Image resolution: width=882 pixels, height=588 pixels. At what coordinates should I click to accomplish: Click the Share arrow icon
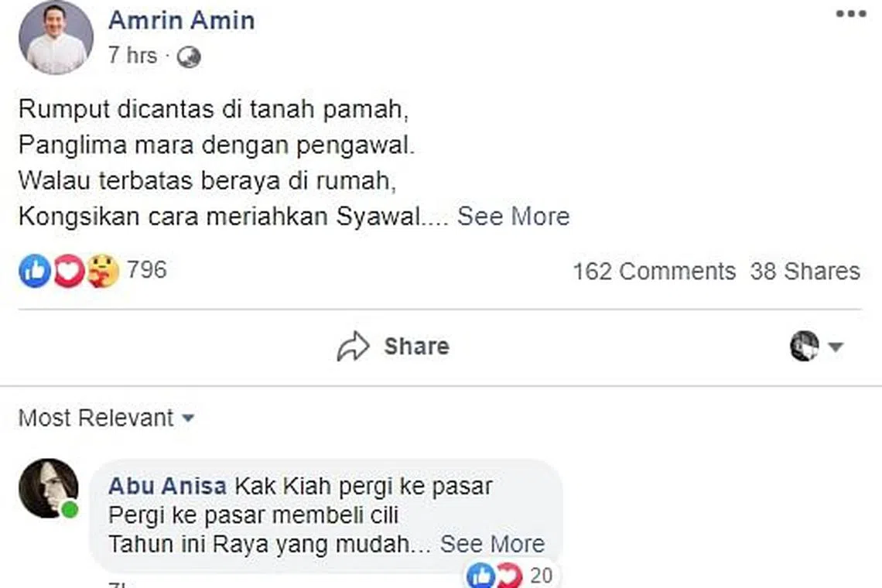[x=354, y=347]
